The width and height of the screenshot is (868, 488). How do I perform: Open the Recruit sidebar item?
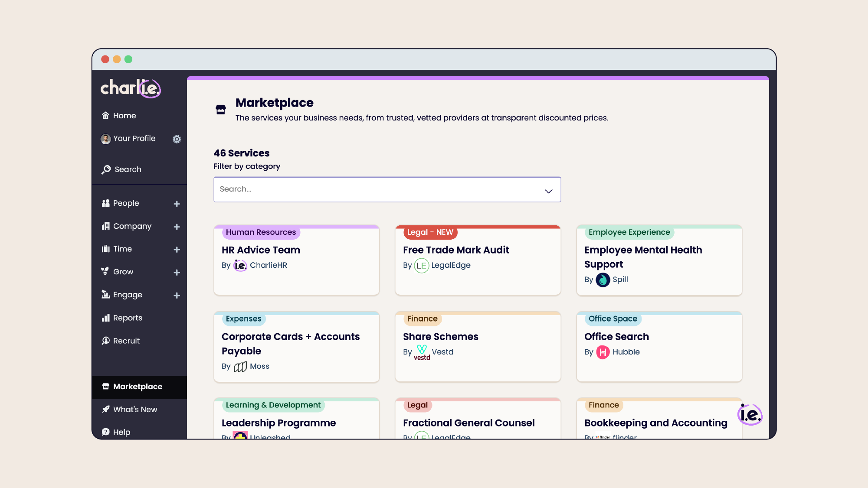126,341
